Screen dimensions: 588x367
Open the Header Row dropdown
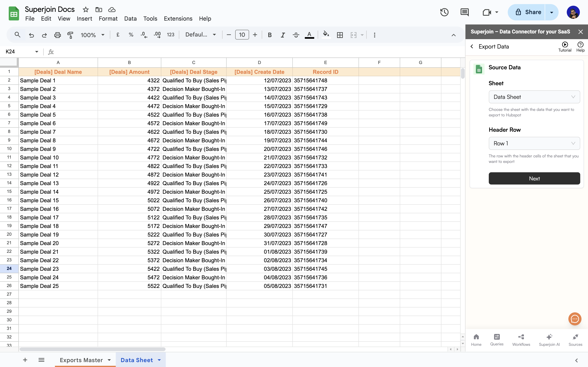[x=534, y=144]
